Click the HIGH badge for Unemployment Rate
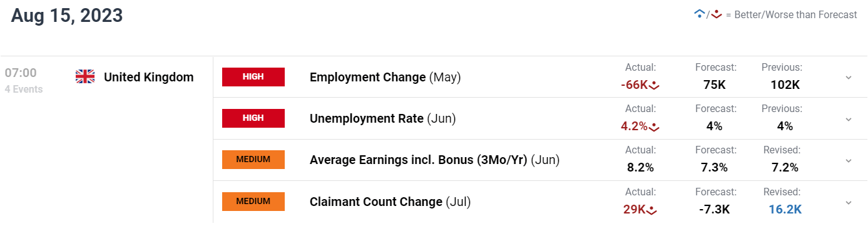The width and height of the screenshot is (868, 226). coord(253,118)
